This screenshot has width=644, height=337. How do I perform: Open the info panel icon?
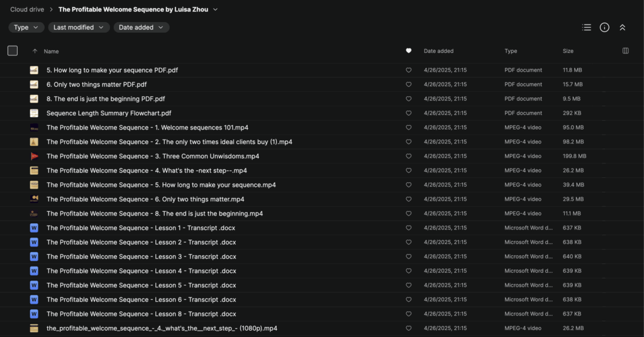(x=604, y=28)
